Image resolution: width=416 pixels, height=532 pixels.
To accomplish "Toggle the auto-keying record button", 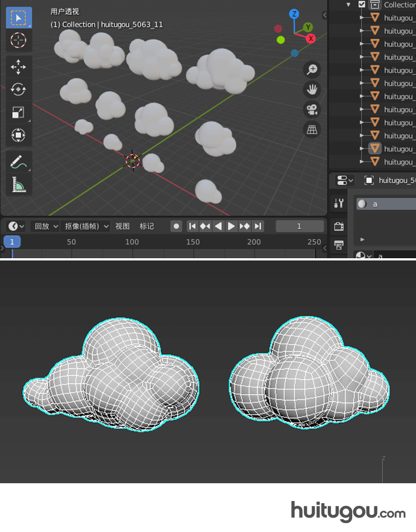I will click(x=176, y=226).
